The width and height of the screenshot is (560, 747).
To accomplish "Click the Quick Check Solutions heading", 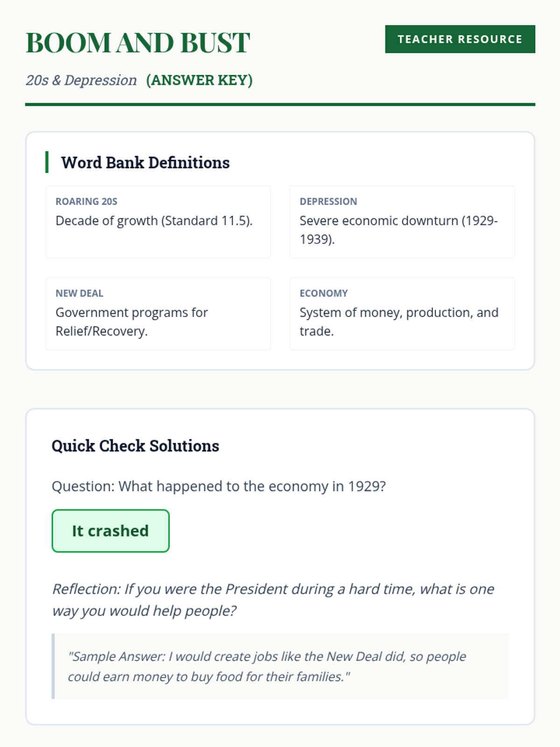I will [135, 446].
